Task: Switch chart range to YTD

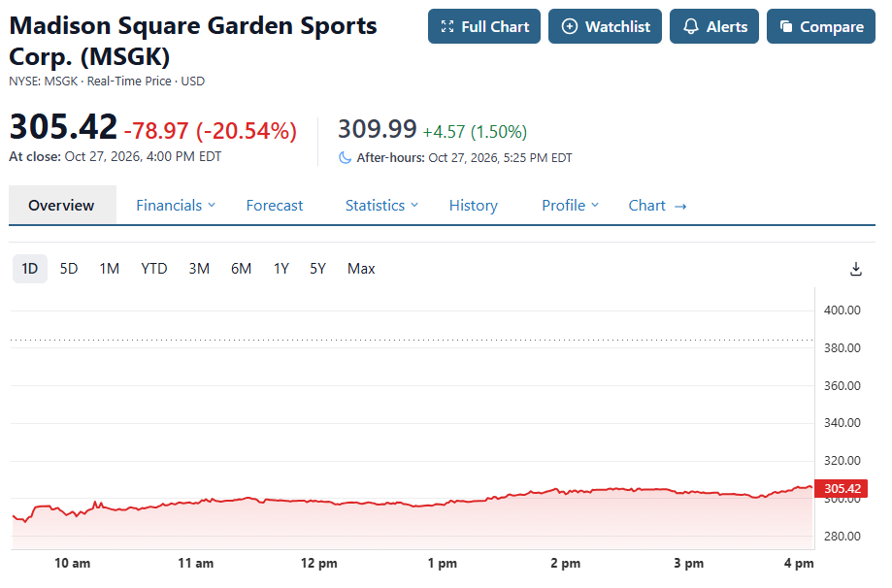Action: point(154,269)
